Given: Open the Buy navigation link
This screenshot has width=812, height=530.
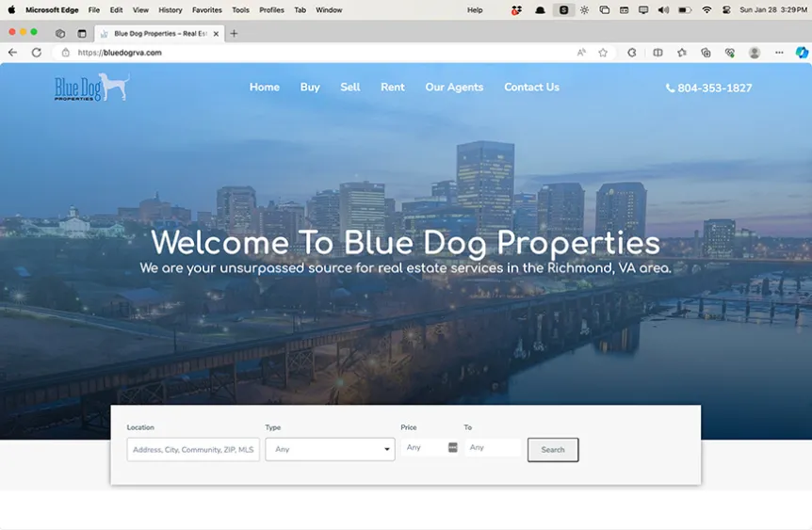Looking at the screenshot, I should point(310,87).
